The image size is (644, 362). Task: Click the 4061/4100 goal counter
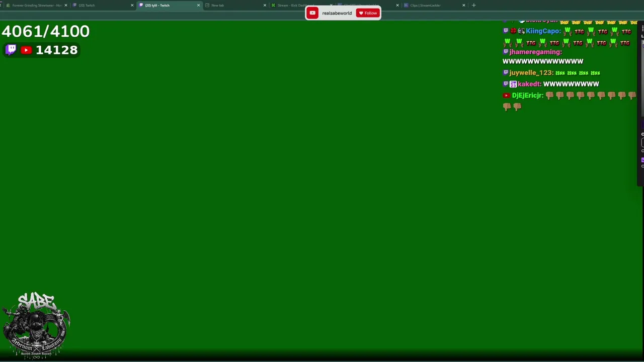(x=45, y=31)
